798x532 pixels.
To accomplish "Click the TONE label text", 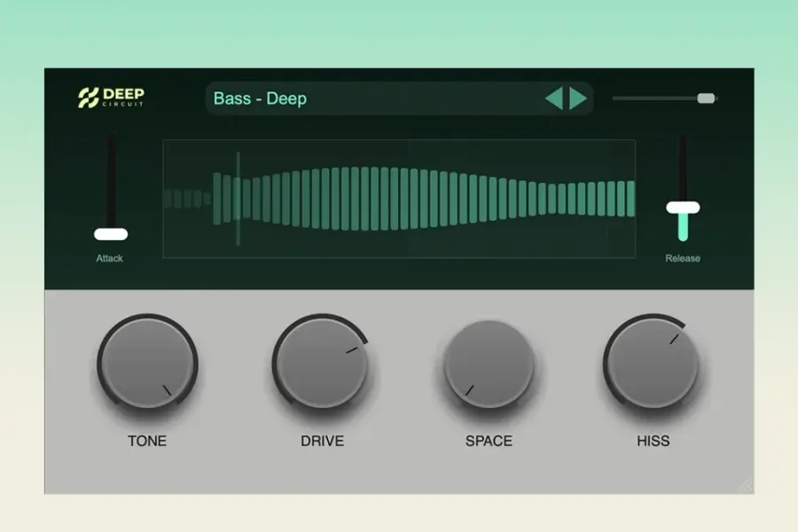I will tap(147, 441).
